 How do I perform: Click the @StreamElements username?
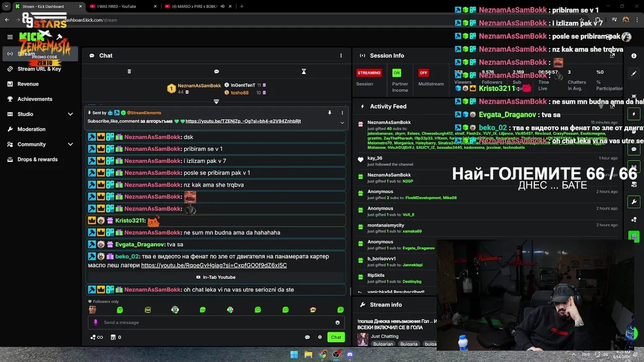click(x=144, y=113)
